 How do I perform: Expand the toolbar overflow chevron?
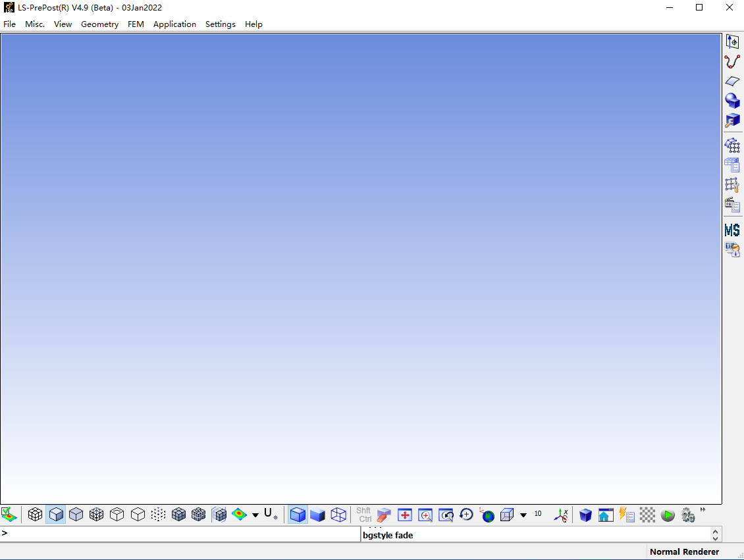(x=703, y=510)
